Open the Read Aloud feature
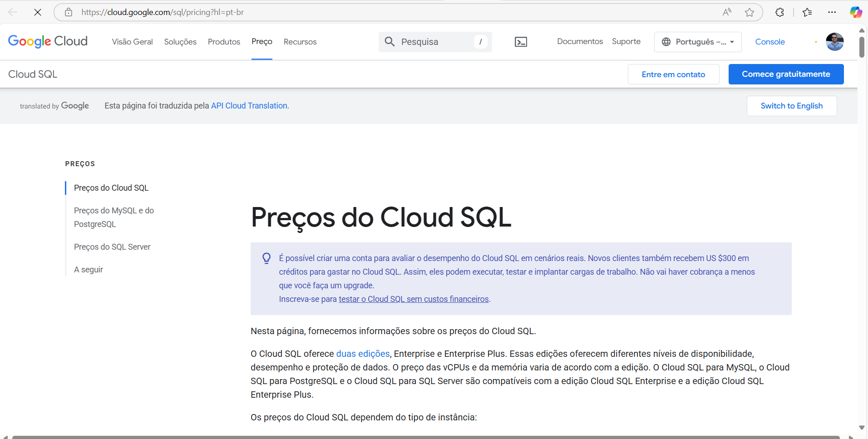 [727, 12]
